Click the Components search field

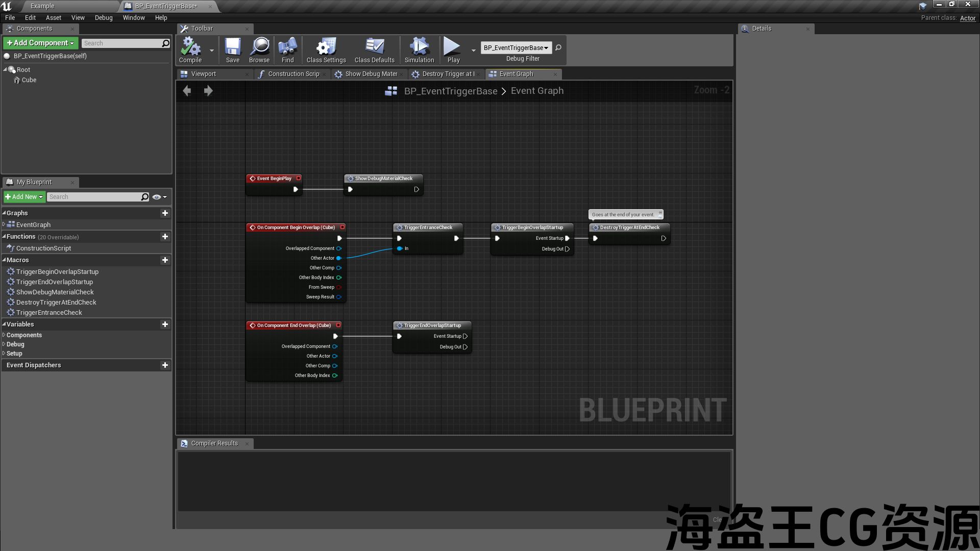click(121, 43)
